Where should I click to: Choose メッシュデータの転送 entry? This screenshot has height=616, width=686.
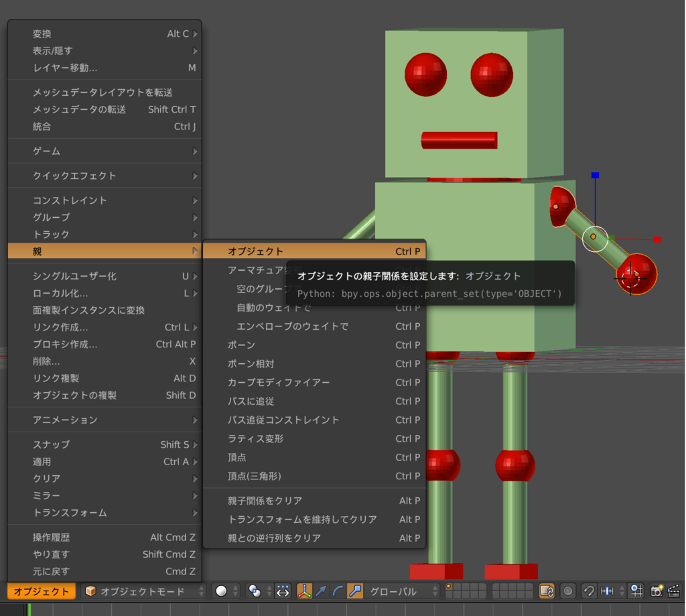pyautogui.click(x=105, y=109)
